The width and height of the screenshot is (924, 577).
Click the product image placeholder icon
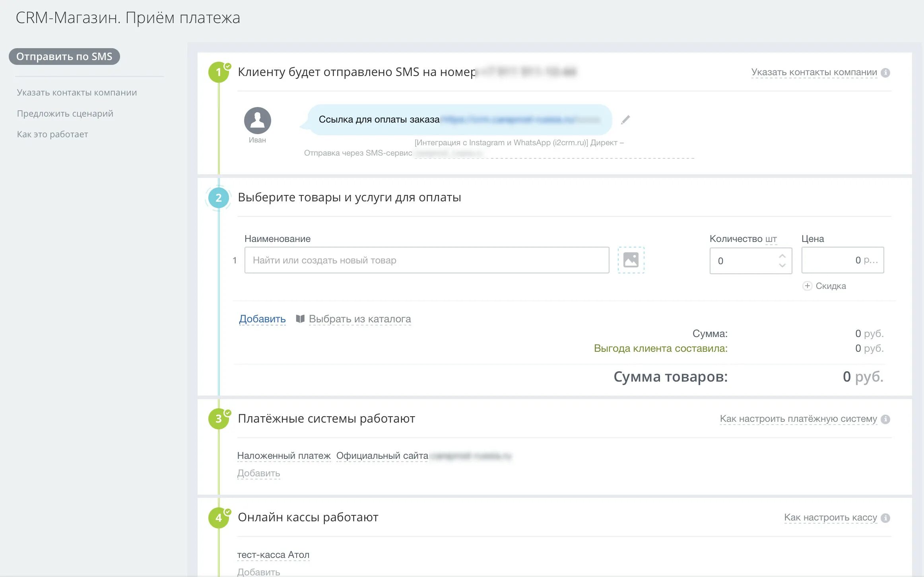click(631, 260)
